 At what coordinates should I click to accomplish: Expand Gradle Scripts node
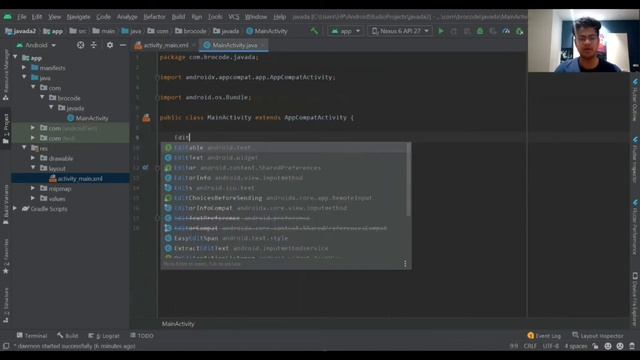[x=16, y=209]
